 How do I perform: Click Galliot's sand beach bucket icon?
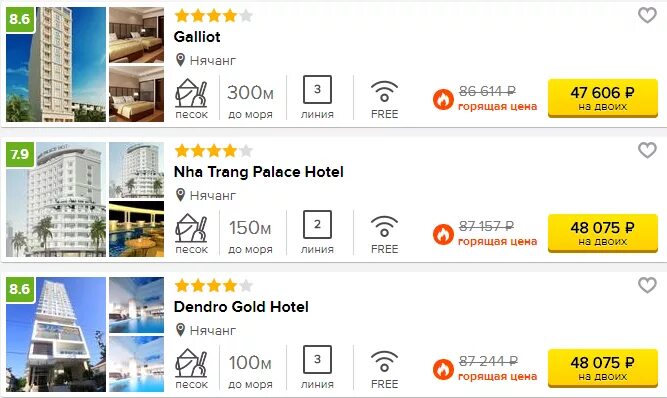191,93
